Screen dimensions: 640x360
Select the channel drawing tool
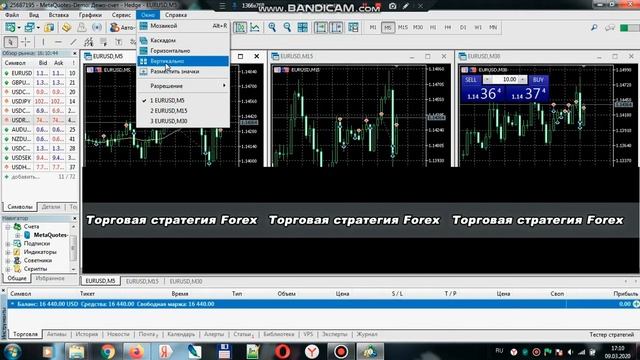tap(88, 42)
